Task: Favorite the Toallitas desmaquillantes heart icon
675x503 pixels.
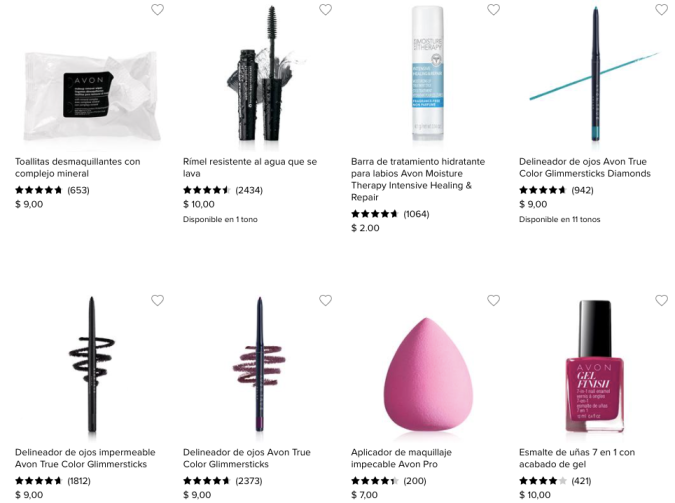Action: click(x=158, y=9)
